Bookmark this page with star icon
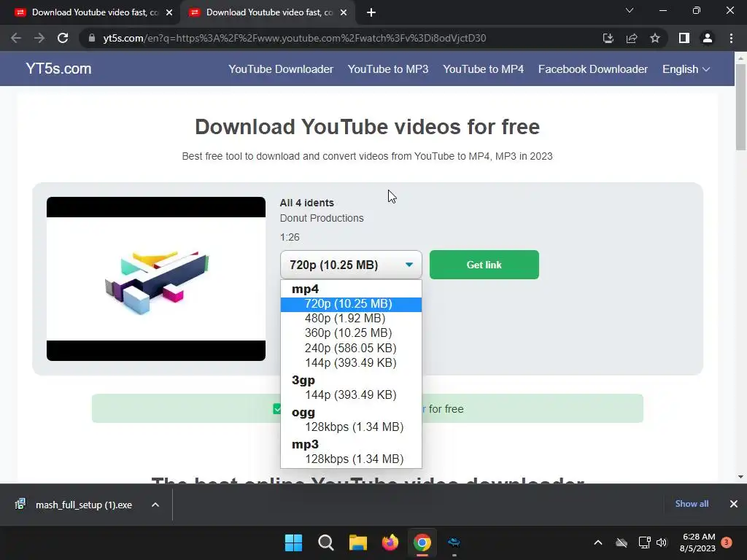This screenshot has width=747, height=560. coord(655,38)
